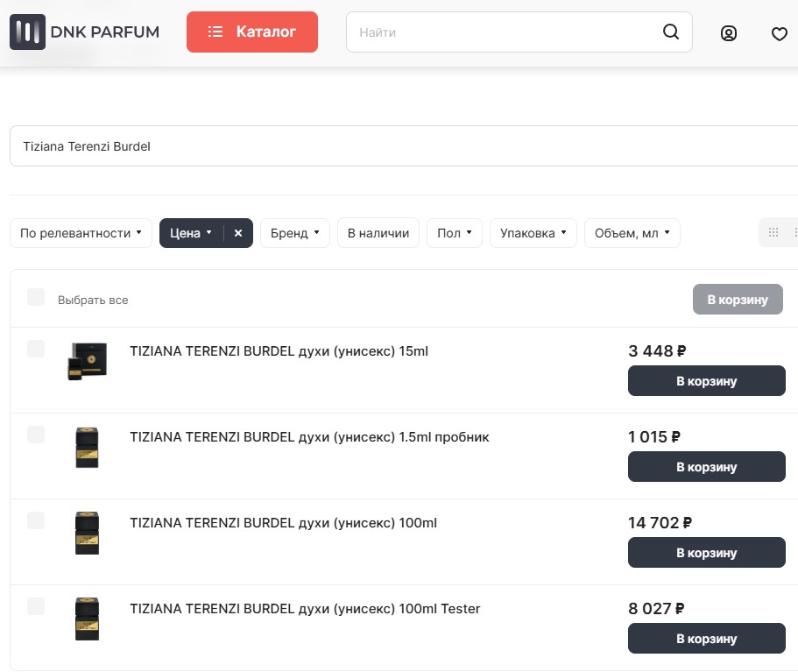Open the Каталог menu button

tap(252, 32)
